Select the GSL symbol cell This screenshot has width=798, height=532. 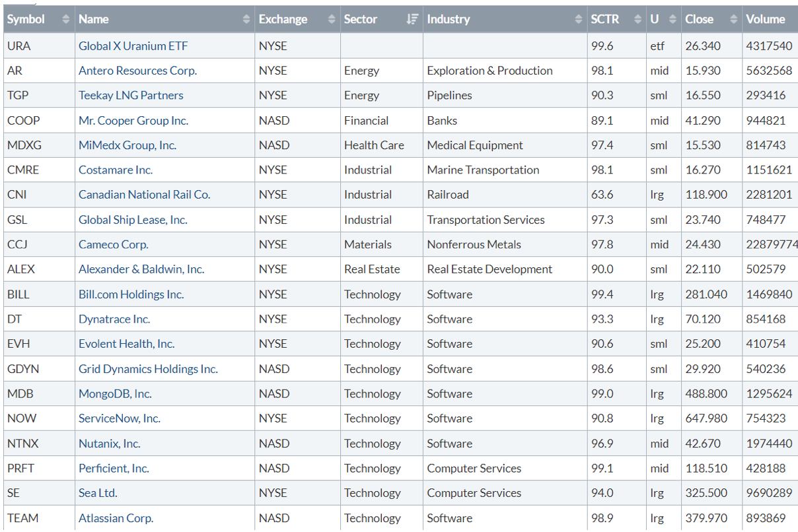click(x=38, y=220)
